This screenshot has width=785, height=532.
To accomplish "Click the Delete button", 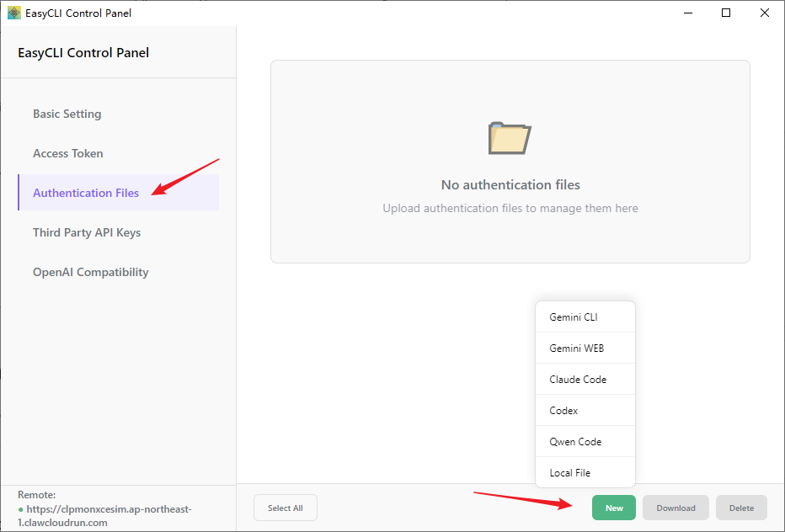I will click(741, 508).
